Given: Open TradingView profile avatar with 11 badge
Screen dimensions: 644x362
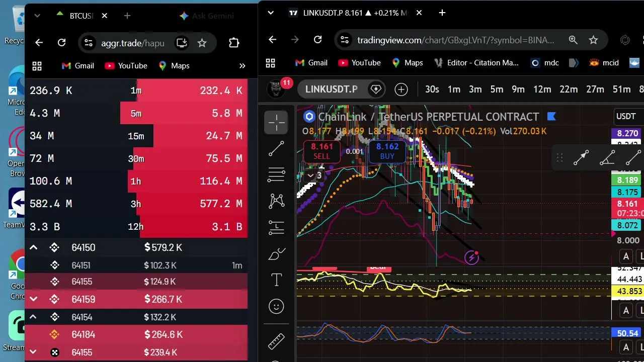Looking at the screenshot, I should click(276, 89).
